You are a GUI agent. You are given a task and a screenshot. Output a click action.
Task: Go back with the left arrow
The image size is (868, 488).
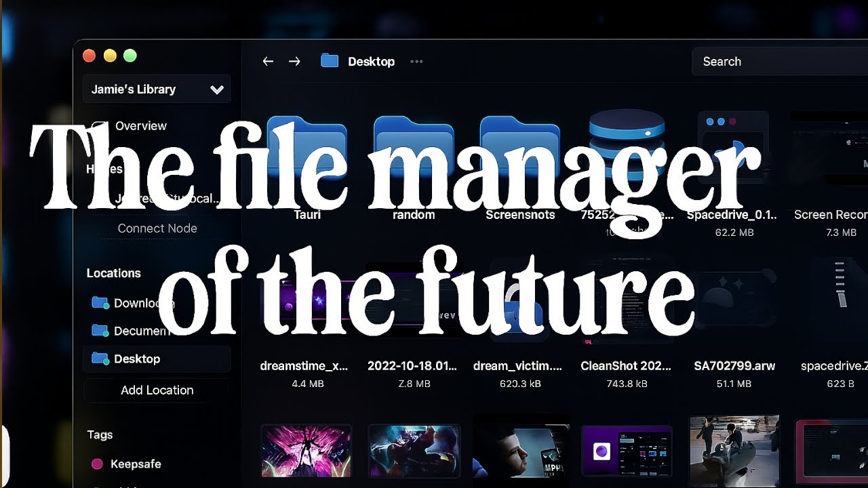coord(268,62)
